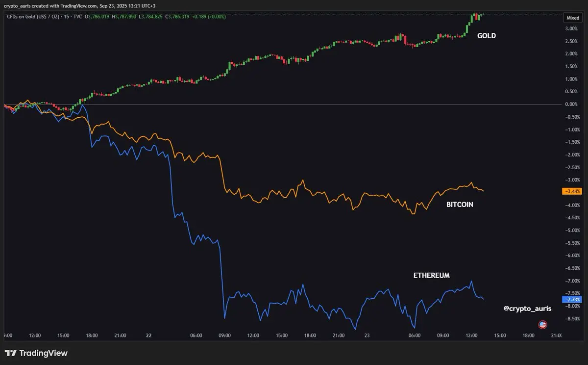588x365 pixels.
Task: Click the Mixed scale mode button
Action: click(573, 18)
